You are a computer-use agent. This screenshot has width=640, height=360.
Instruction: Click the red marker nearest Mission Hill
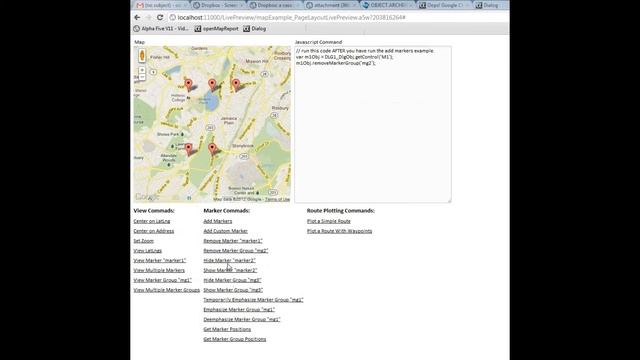236,84
